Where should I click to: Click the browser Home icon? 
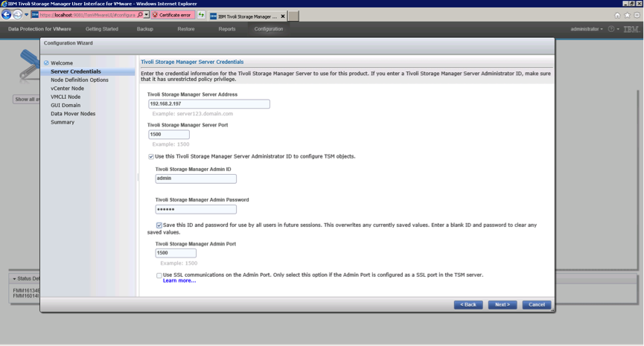tap(617, 15)
